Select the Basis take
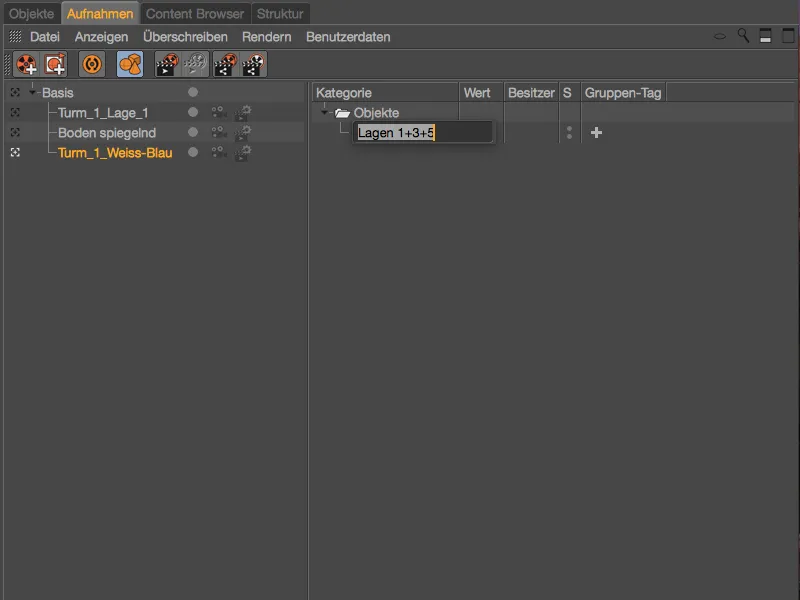This screenshot has height=600, width=800. [x=58, y=93]
